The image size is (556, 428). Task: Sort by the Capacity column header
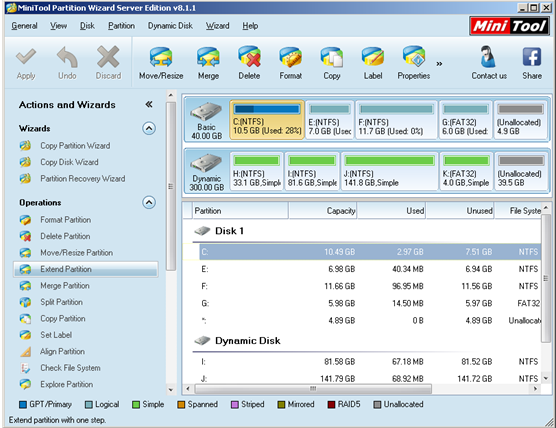click(x=323, y=211)
